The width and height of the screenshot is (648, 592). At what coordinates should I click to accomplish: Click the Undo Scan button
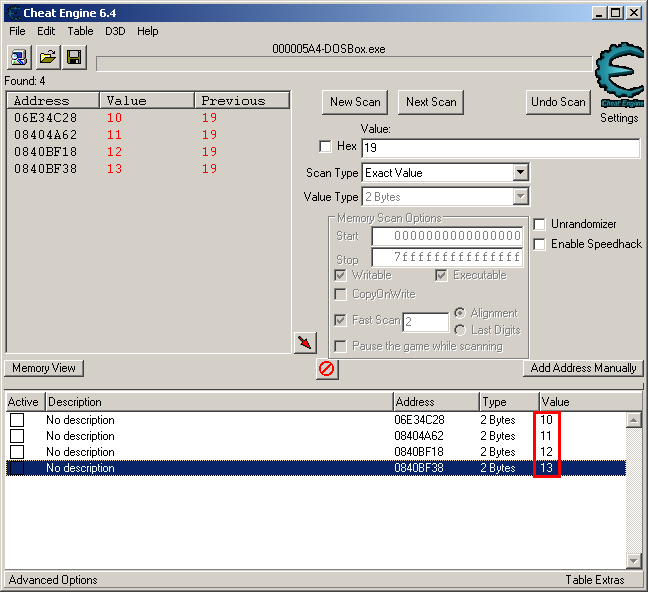(x=558, y=102)
